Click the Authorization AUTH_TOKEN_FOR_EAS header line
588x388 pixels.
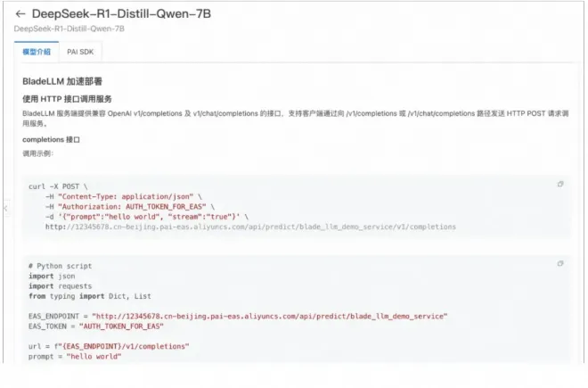point(130,207)
